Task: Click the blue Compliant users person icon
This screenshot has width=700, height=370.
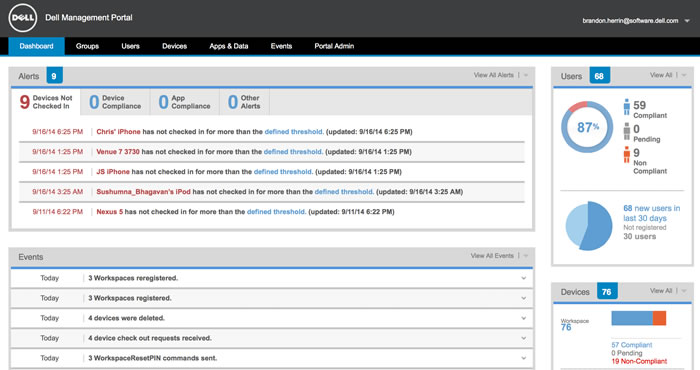Action: [x=627, y=107]
